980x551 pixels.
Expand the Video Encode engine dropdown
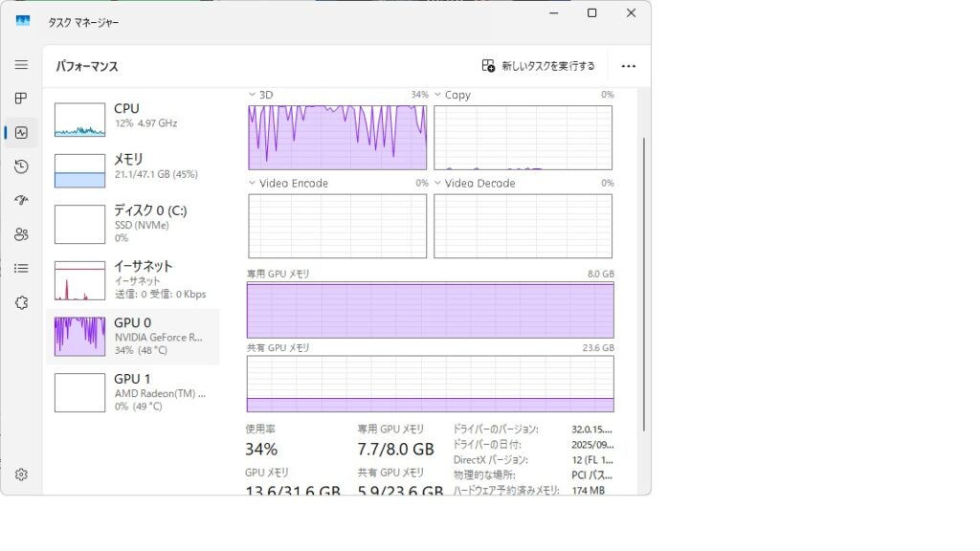[253, 183]
